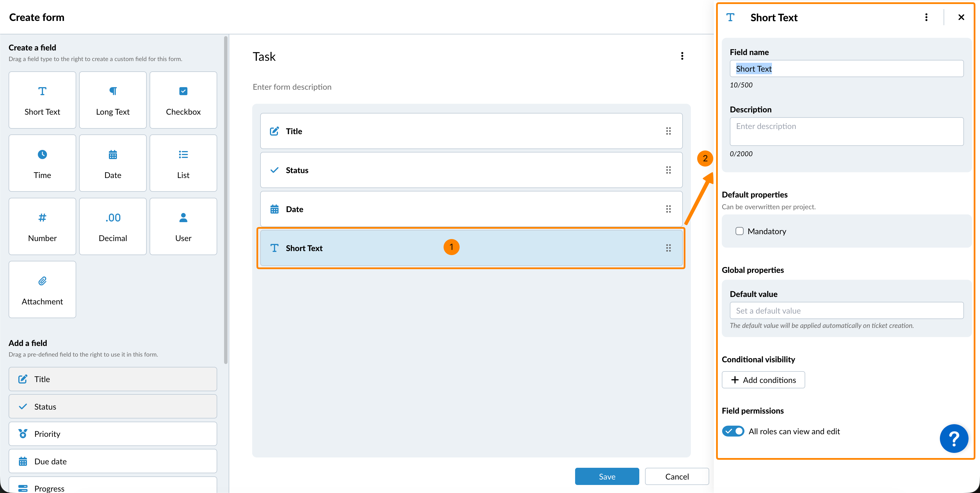Open the Task form three-dot menu
Image resolution: width=980 pixels, height=493 pixels.
pyautogui.click(x=682, y=56)
